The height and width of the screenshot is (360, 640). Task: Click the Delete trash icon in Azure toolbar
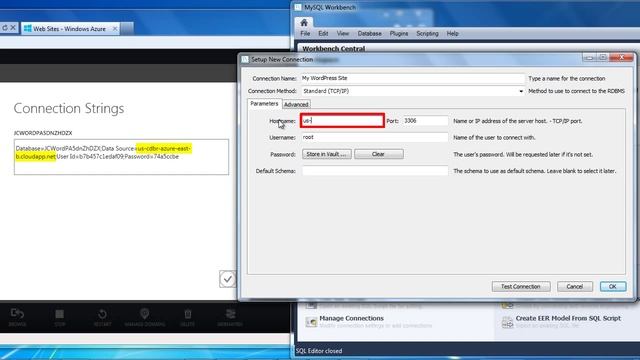click(x=188, y=314)
